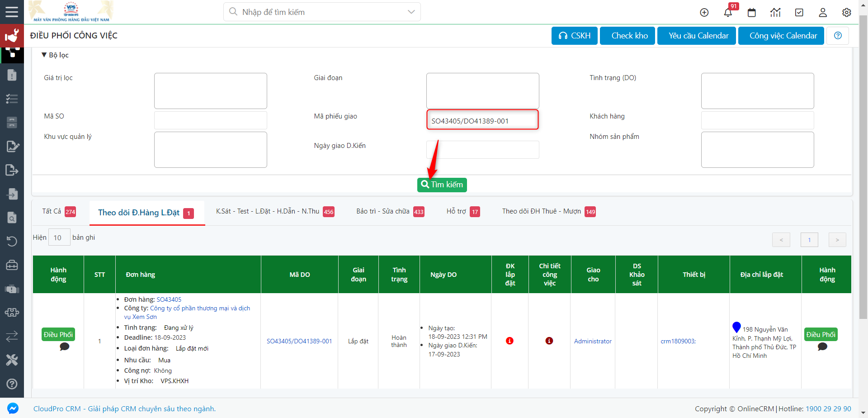This screenshot has width=868, height=418.
Task: Open the reports chart icon
Action: pos(775,13)
